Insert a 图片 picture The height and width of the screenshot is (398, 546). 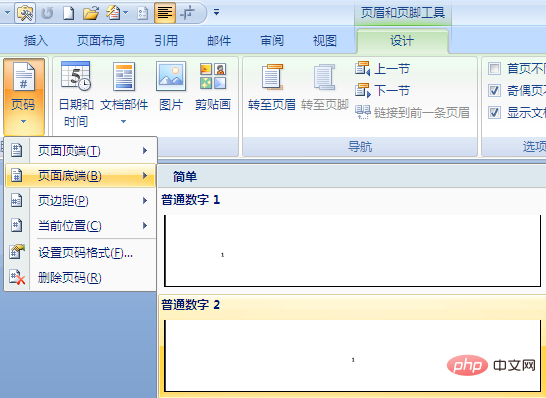[171, 86]
